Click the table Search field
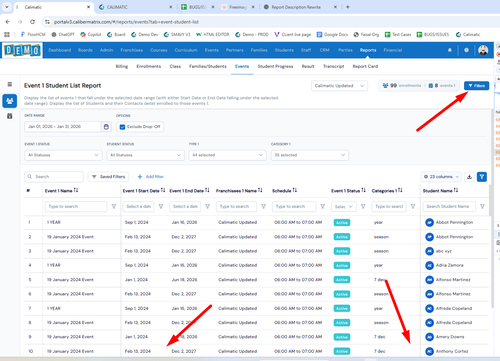The height and width of the screenshot is (361, 500). (54, 177)
